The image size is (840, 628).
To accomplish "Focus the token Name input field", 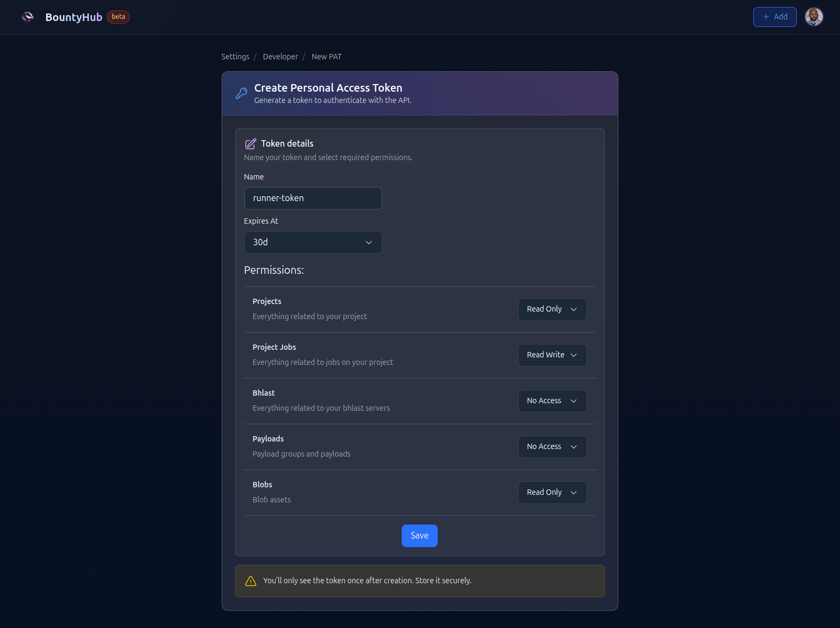I will (x=313, y=198).
